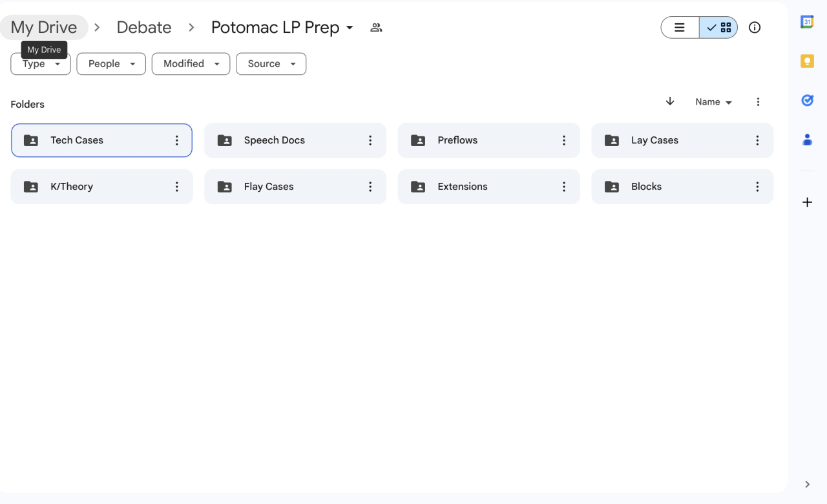Screen dimensions: 827x504
Task: Switch to grid layout view
Action: (718, 28)
